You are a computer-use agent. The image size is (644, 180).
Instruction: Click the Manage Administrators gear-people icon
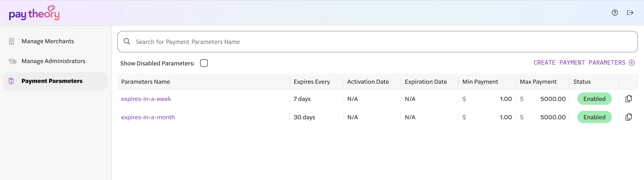tap(12, 61)
